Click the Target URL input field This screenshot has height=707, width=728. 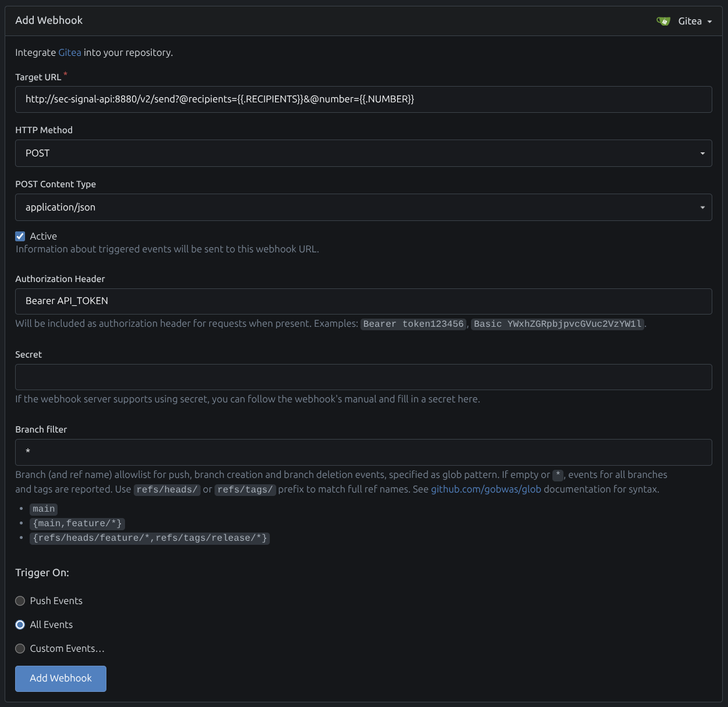click(x=363, y=99)
